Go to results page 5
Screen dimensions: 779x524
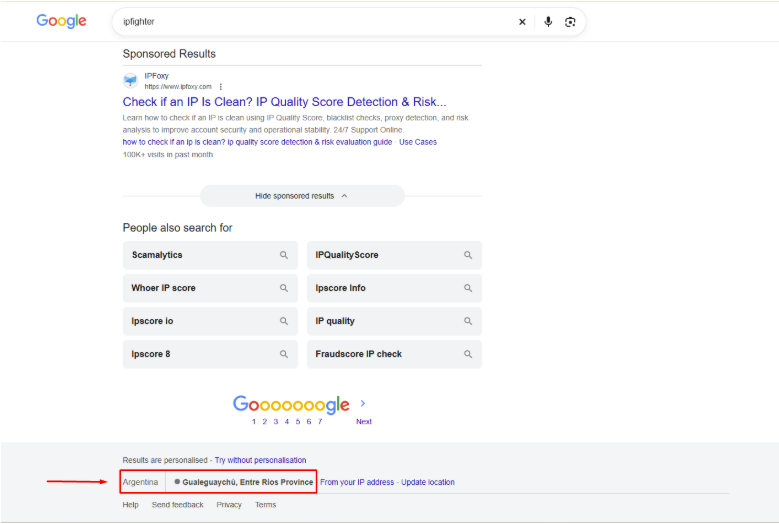point(298,422)
